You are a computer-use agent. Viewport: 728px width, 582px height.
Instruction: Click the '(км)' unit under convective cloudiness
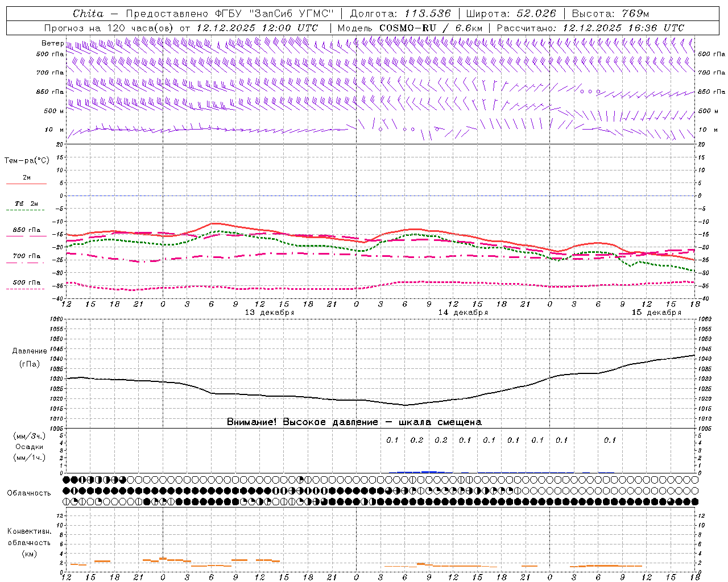[30, 554]
